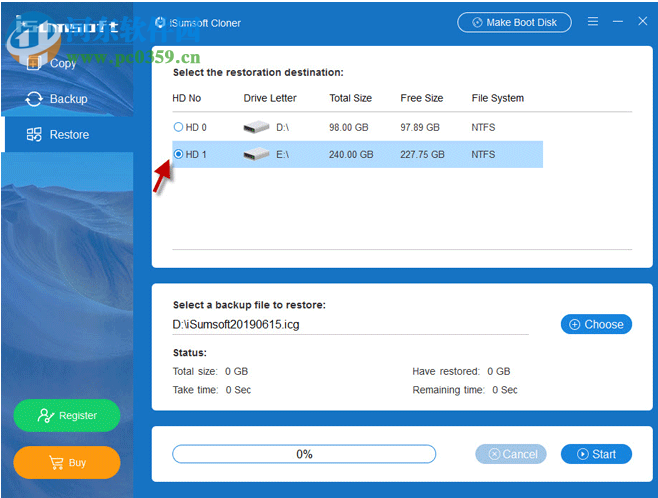
Task: Click the Backup circular arrows icon
Action: (34, 99)
